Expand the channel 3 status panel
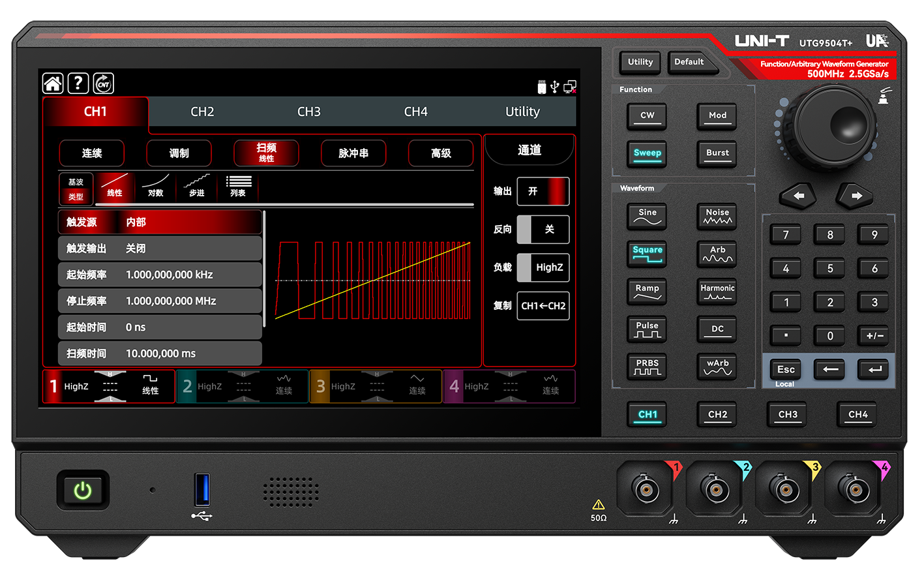This screenshot has height=576, width=924. 376,386
